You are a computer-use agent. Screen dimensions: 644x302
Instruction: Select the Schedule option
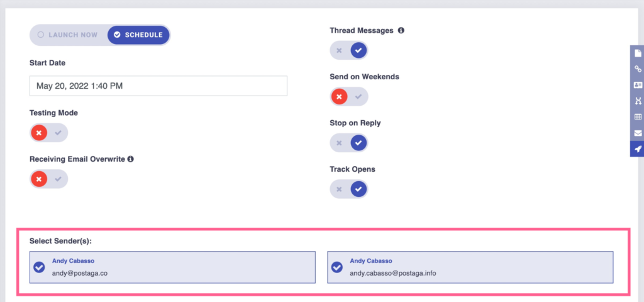tap(138, 35)
